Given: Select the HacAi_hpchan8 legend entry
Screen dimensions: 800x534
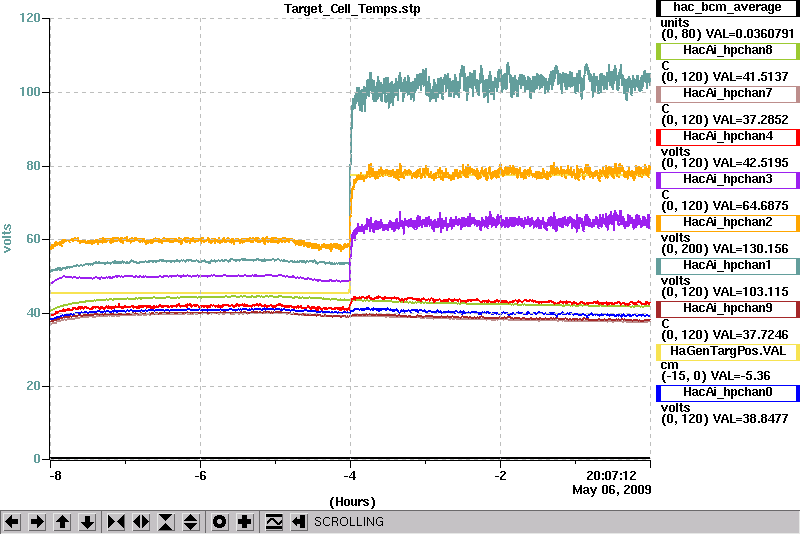Looking at the screenshot, I should 728,50.
